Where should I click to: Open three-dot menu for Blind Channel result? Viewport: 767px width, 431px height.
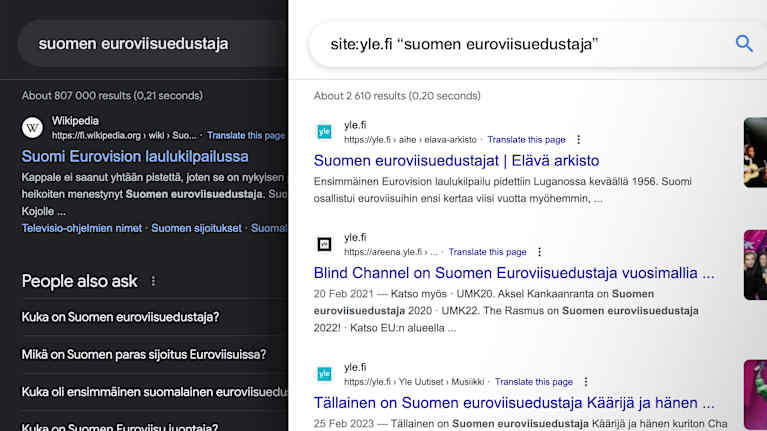tap(540, 252)
